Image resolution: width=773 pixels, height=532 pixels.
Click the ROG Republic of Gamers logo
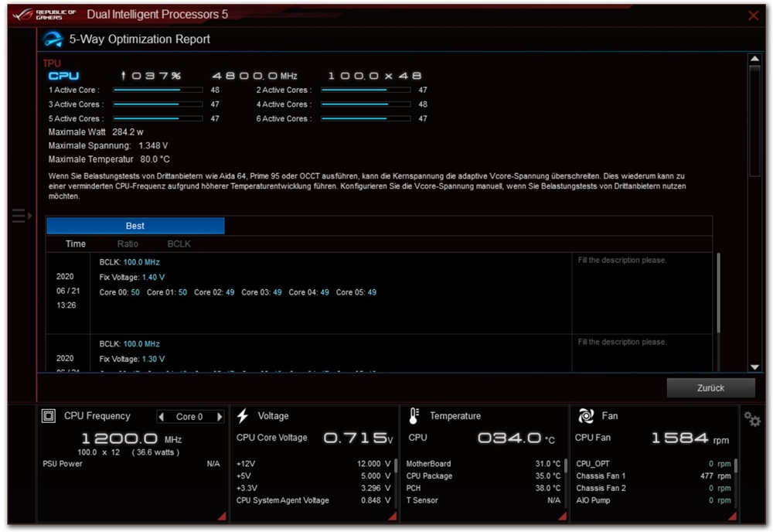pyautogui.click(x=44, y=14)
